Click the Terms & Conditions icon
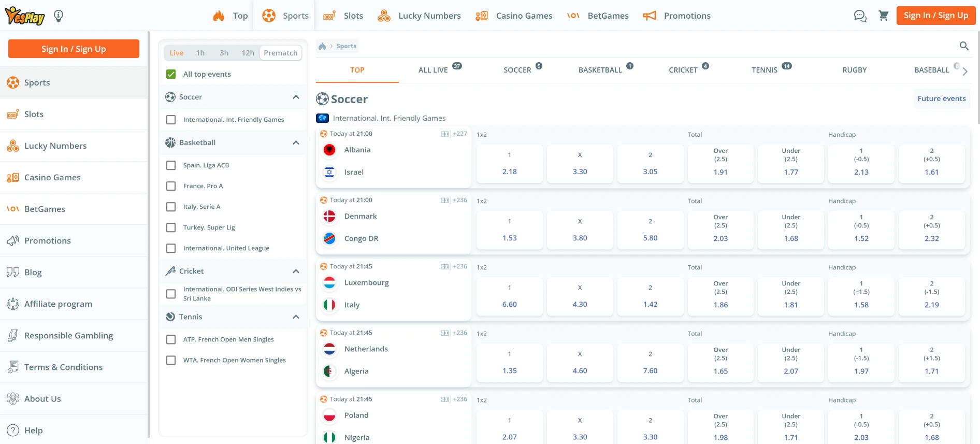 [13, 367]
